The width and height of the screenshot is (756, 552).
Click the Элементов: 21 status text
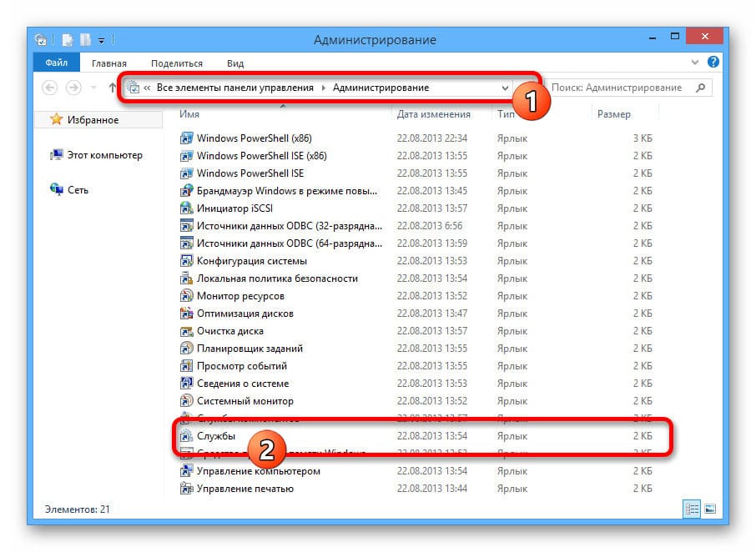[77, 509]
